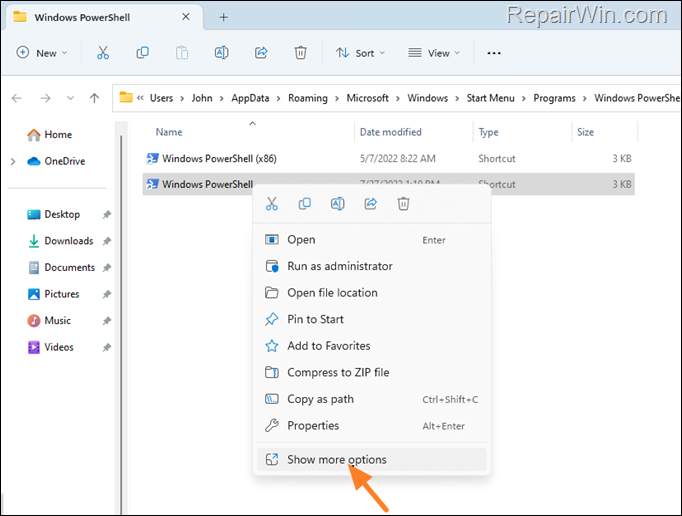Viewport: 682px width, 516px height.
Task: Expand the chevron after Users breadcrumb
Action: 182,99
